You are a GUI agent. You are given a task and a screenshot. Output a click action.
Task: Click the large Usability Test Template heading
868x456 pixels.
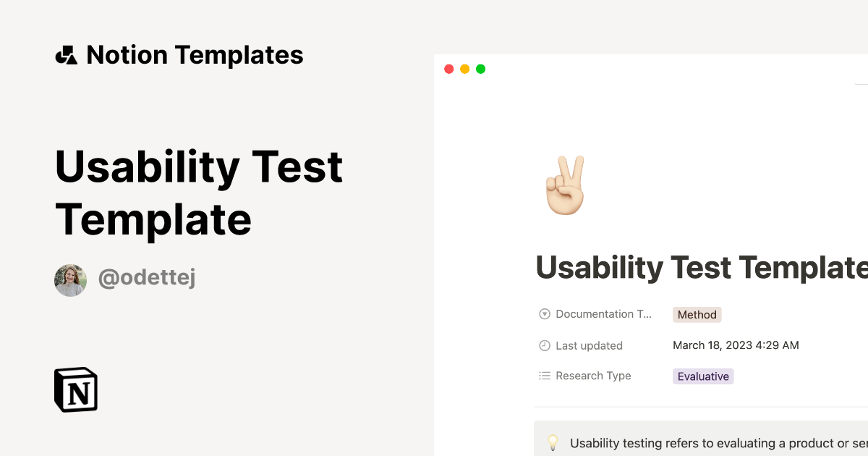pos(199,192)
